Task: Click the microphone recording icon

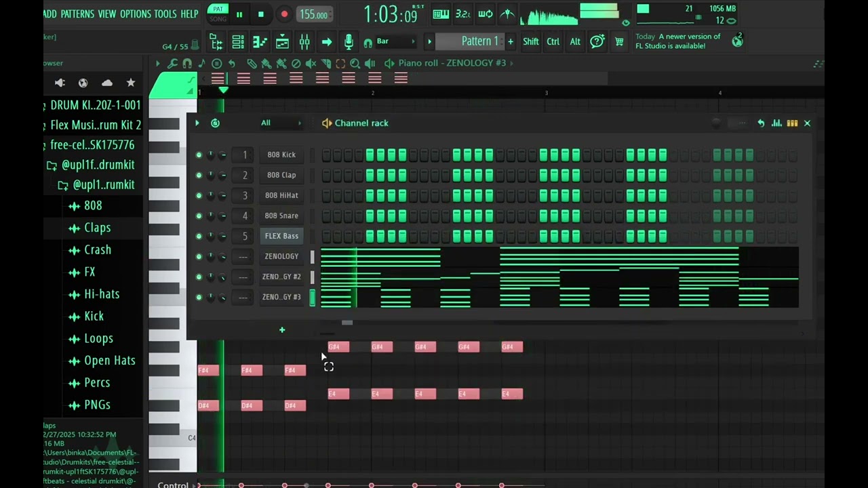Action: [x=349, y=42]
